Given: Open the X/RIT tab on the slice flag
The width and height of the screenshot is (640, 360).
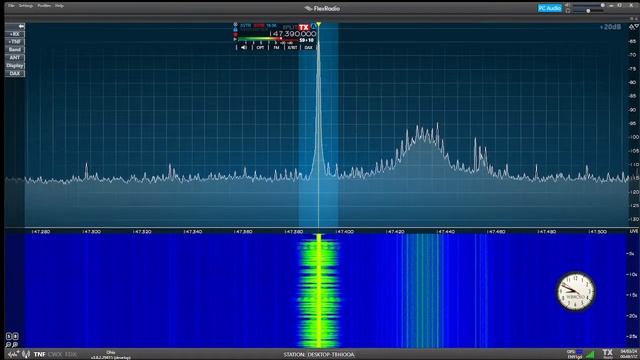Looking at the screenshot, I should (x=292, y=48).
